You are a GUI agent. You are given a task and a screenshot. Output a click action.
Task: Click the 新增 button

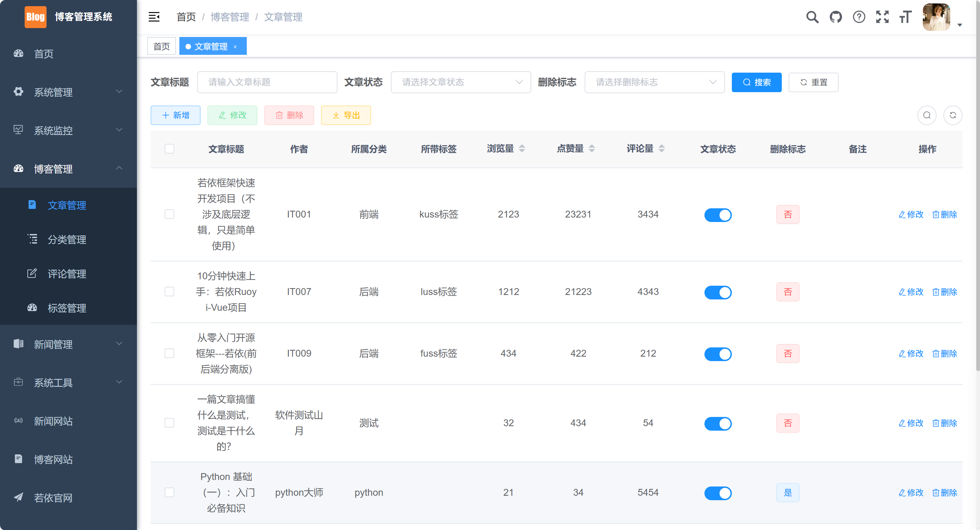175,115
